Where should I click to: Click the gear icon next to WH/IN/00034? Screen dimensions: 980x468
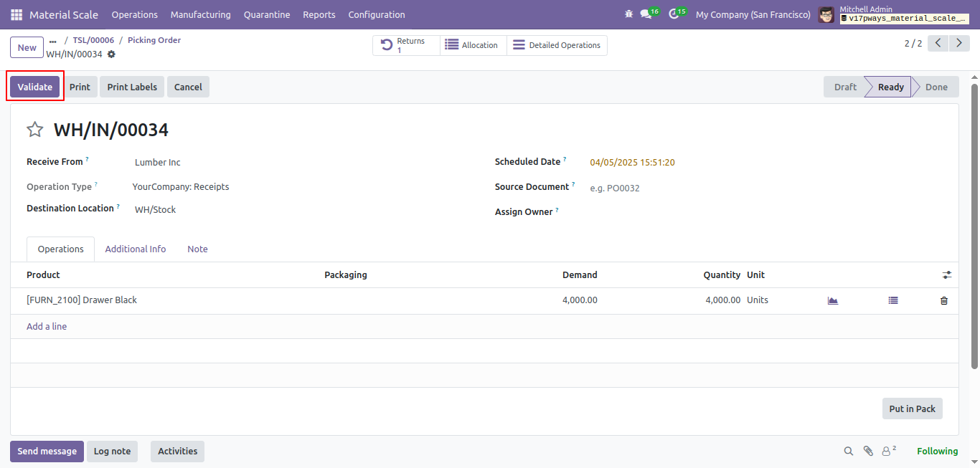pos(111,54)
